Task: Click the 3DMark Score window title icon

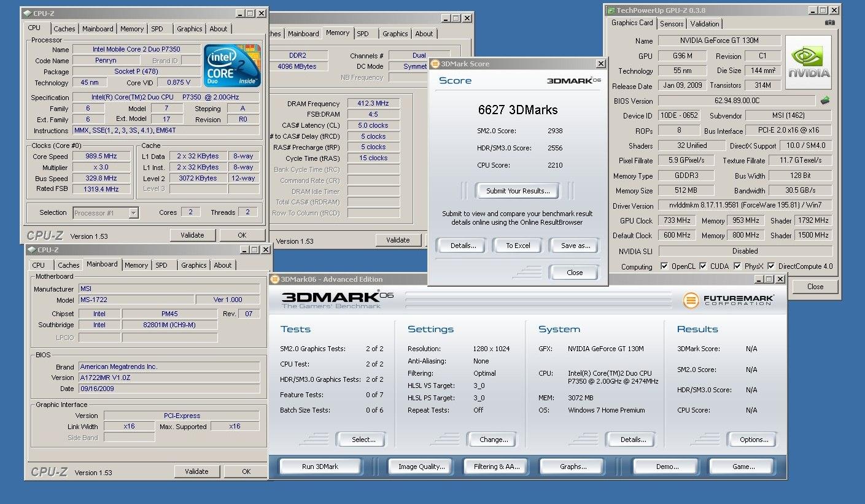Action: 435,63
